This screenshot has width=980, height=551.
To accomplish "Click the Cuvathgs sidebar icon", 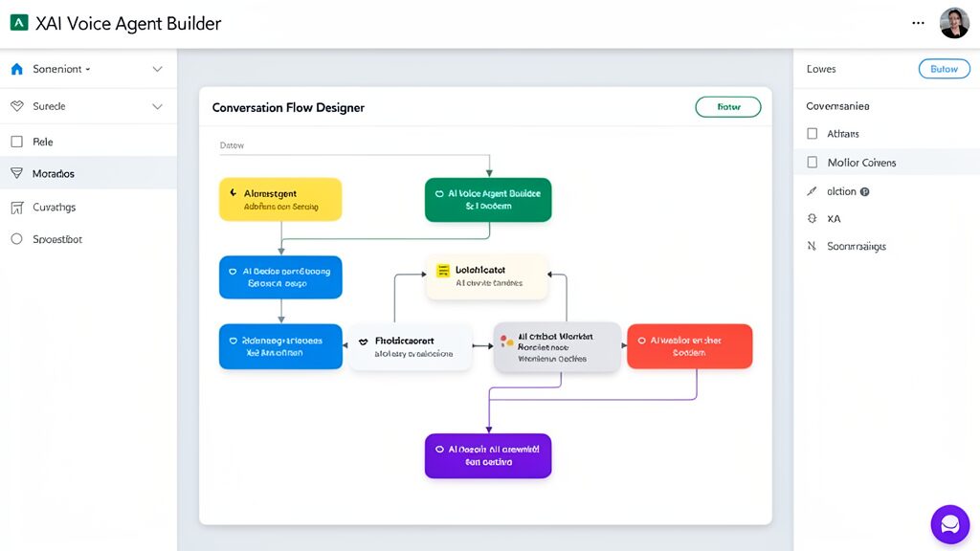I will [x=17, y=208].
